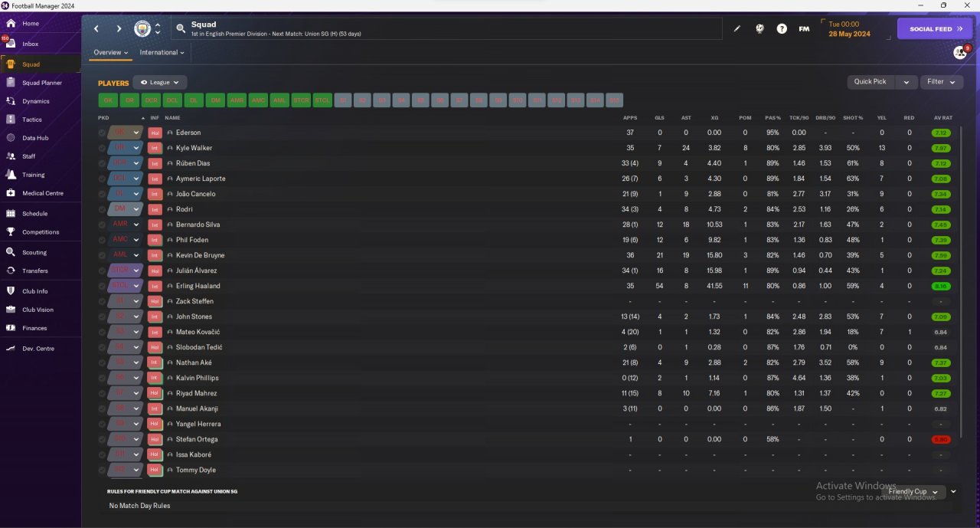Toggle the picked circle for Ederson
Image resolution: width=980 pixels, height=528 pixels.
[x=102, y=133]
